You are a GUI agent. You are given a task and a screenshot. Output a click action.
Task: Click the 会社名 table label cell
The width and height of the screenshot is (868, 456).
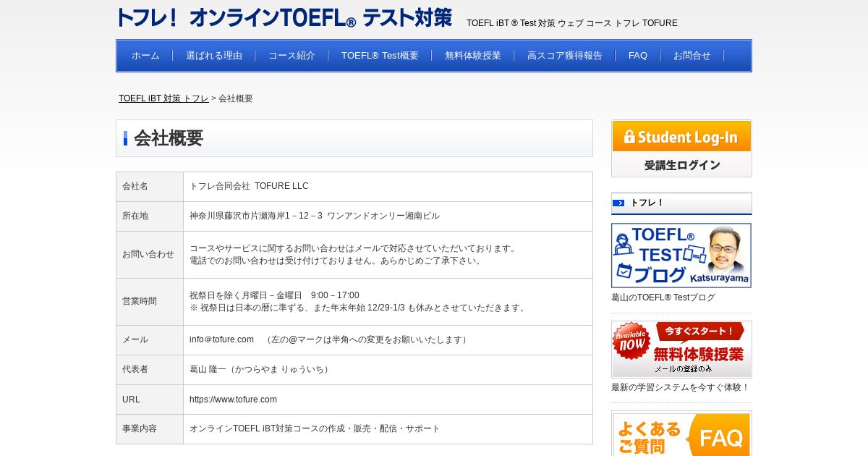coord(150,187)
